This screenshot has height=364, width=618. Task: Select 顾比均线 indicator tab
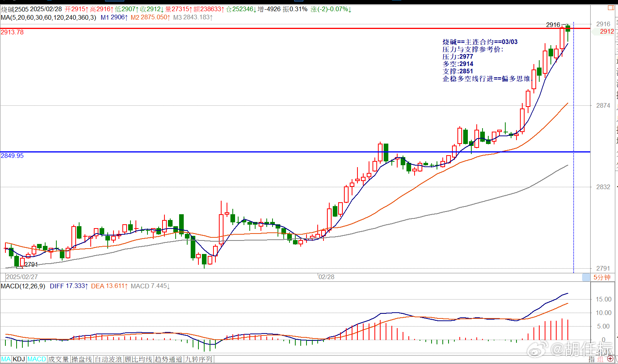tap(138, 359)
